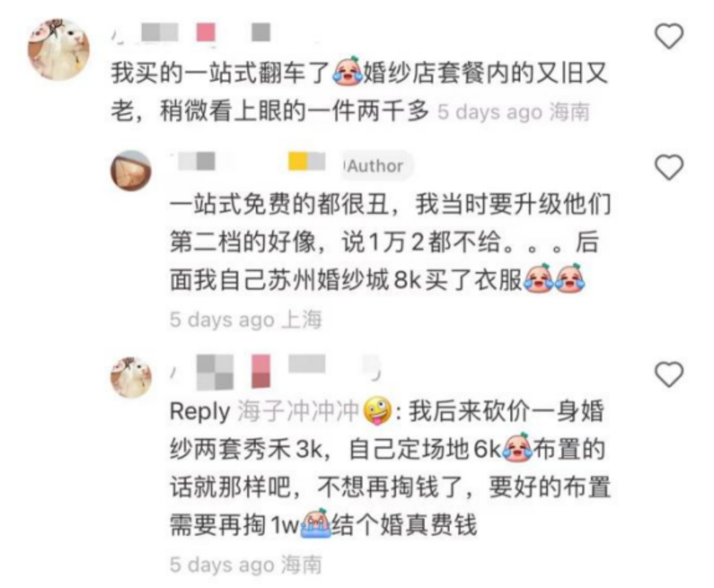Click the Author's blurred username

pyautogui.click(x=251, y=161)
